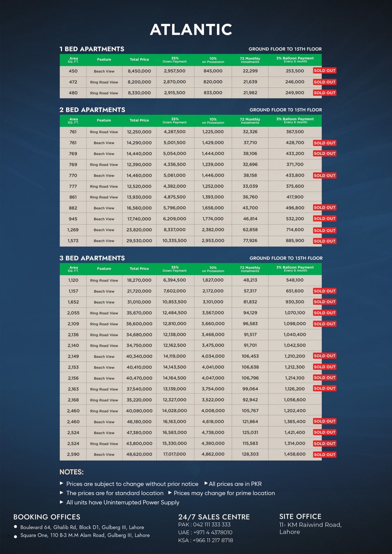The width and height of the screenshot is (392, 554).
Task: Click the arrow bullet before 'All prices are in PKR'
Action: (206, 483)
